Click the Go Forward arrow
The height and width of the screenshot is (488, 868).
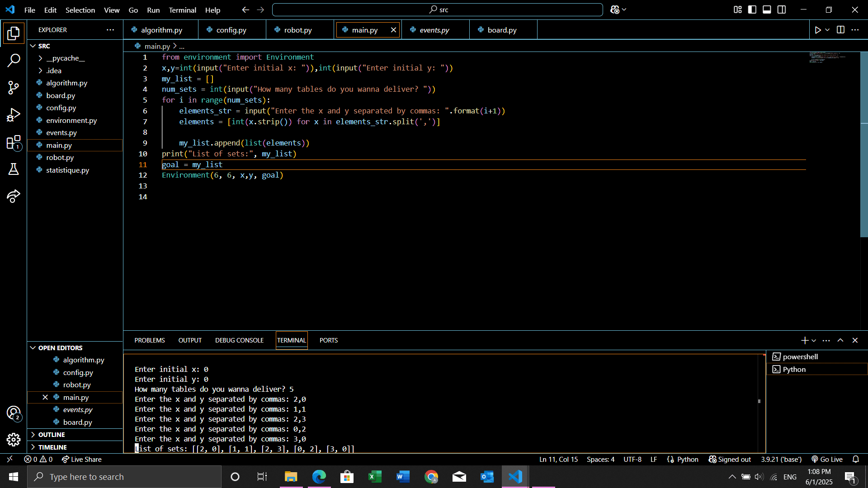pos(260,9)
